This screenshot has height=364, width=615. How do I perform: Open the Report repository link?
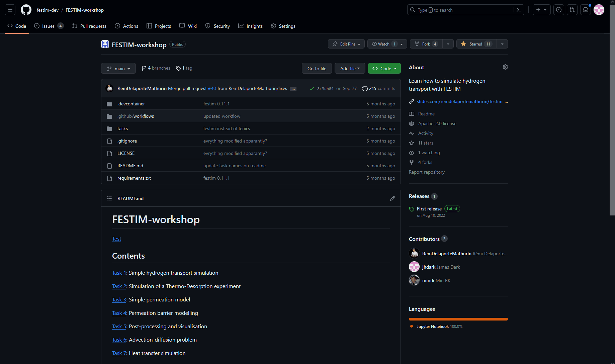point(427,172)
